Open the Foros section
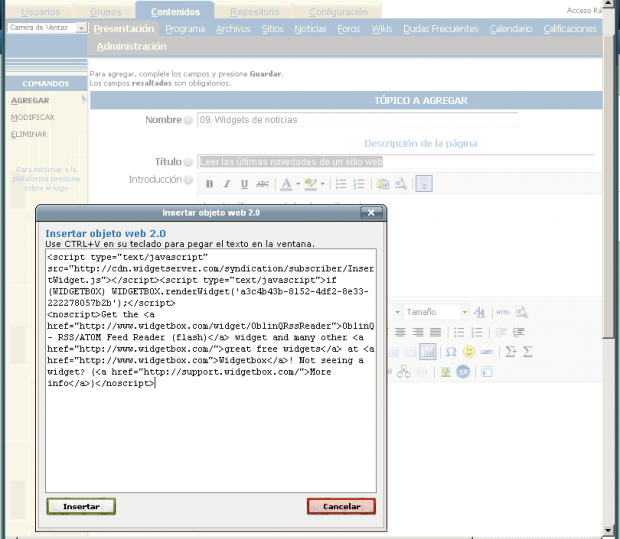The height and width of the screenshot is (539, 620). (349, 29)
